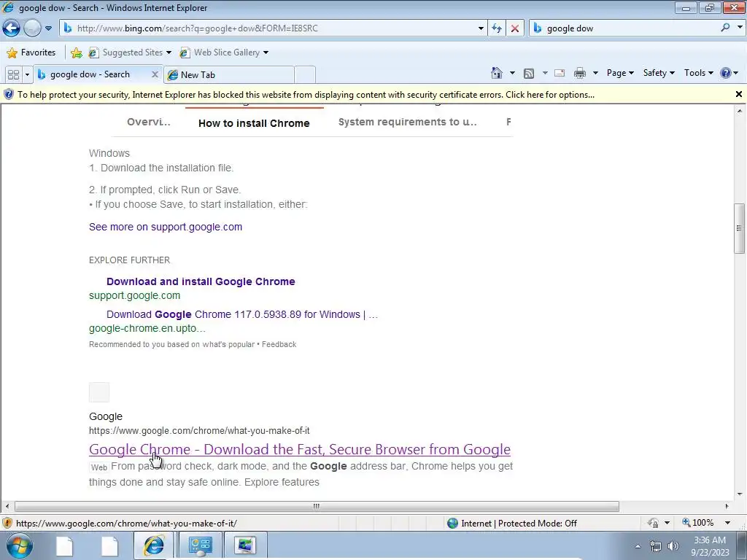Open the Home button dropdown arrow
Image resolution: width=747 pixels, height=560 pixels.
point(512,73)
